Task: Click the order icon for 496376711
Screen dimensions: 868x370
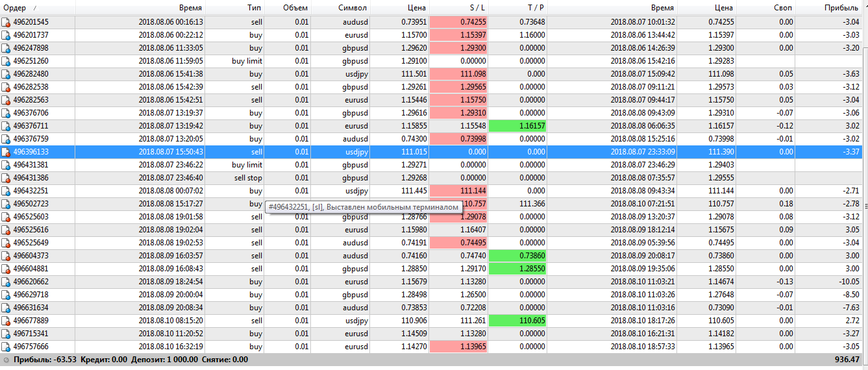Action: pyautogui.click(x=6, y=126)
